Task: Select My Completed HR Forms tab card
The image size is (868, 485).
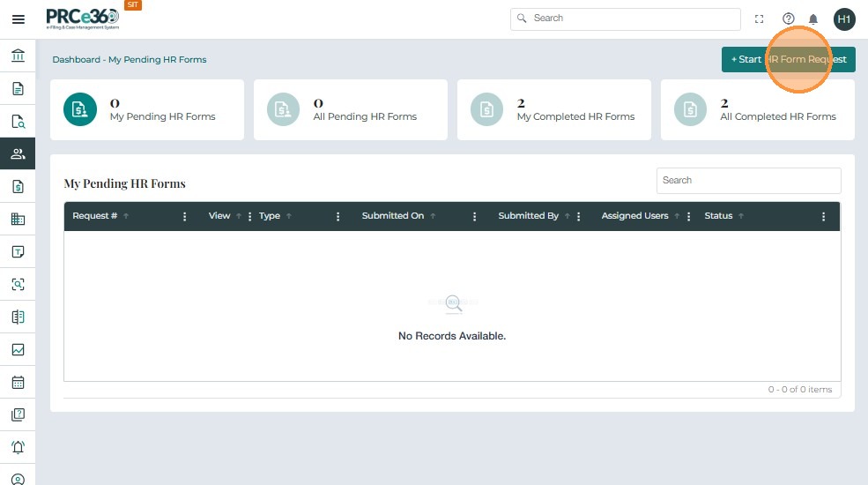Action: point(553,109)
